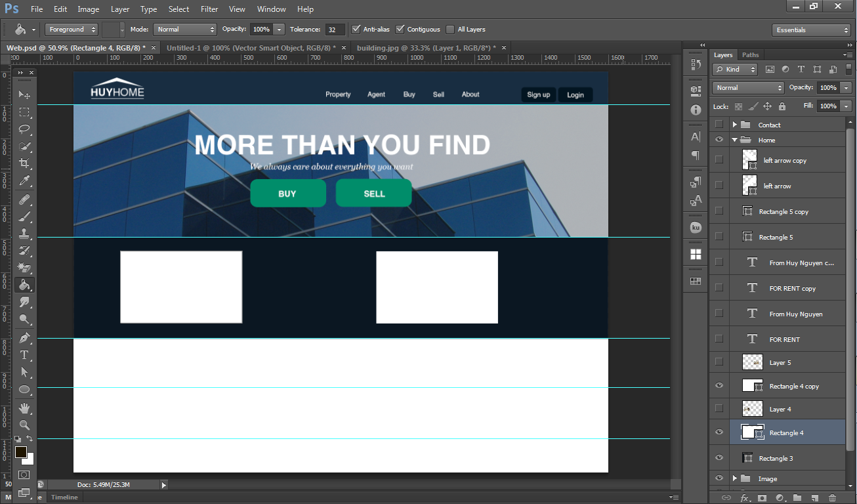Uncheck the Anti-alias checkbox
The width and height of the screenshot is (857, 504).
tap(356, 30)
